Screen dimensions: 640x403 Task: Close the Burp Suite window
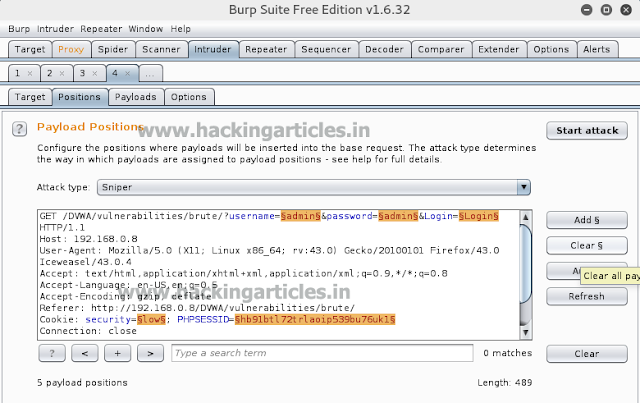[x=626, y=10]
